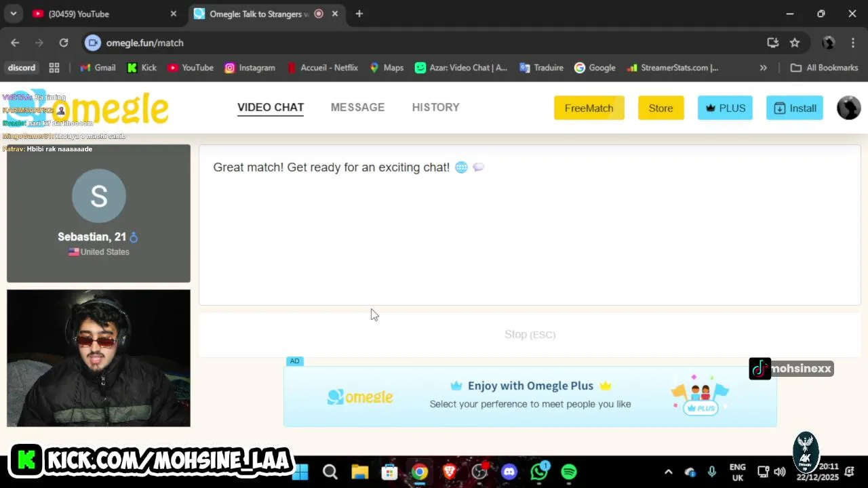Open the Windows Start menu
The width and height of the screenshot is (868, 488).
click(300, 472)
